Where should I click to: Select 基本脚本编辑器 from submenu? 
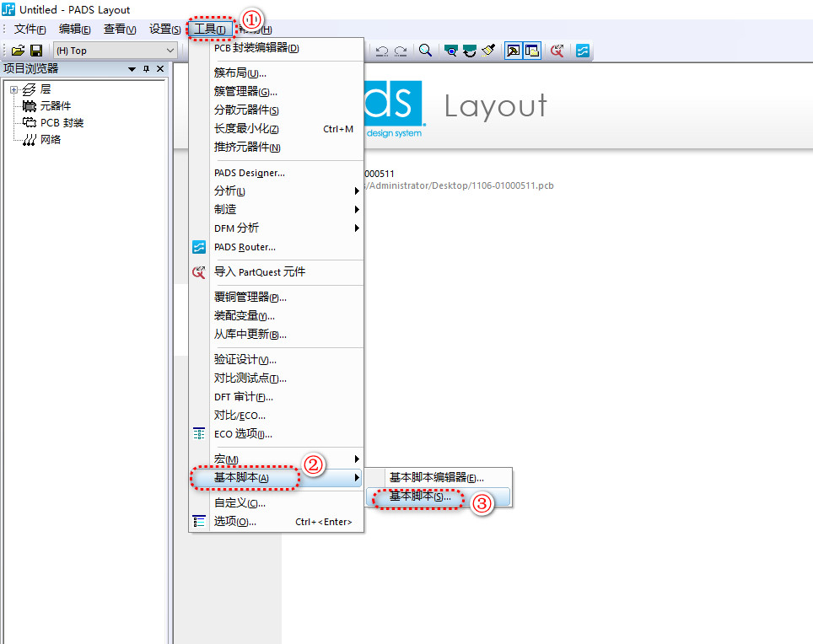(x=436, y=478)
